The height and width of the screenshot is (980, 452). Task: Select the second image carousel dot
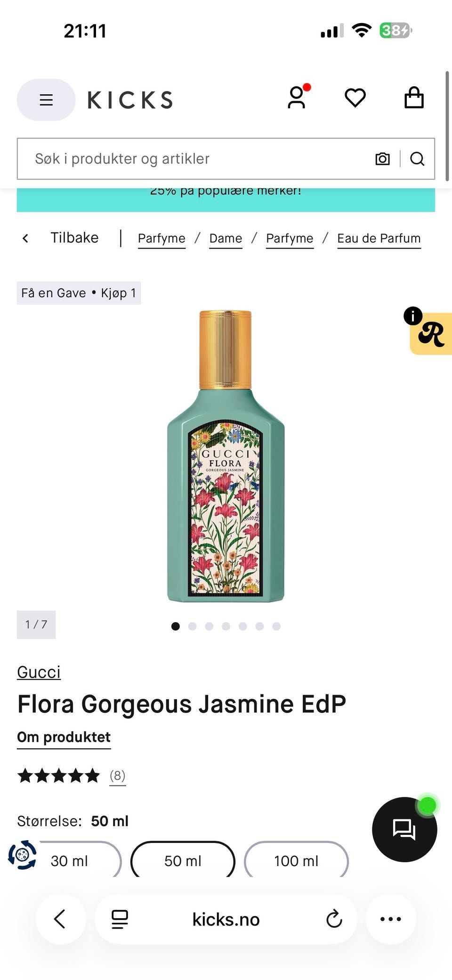(192, 626)
